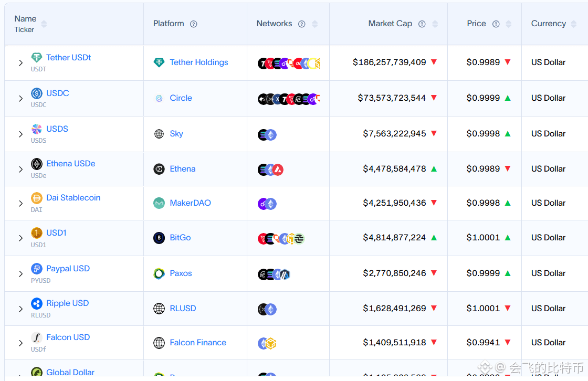Viewport: 588px width, 381px height.
Task: Open the Price column help icon
Action: (496, 24)
